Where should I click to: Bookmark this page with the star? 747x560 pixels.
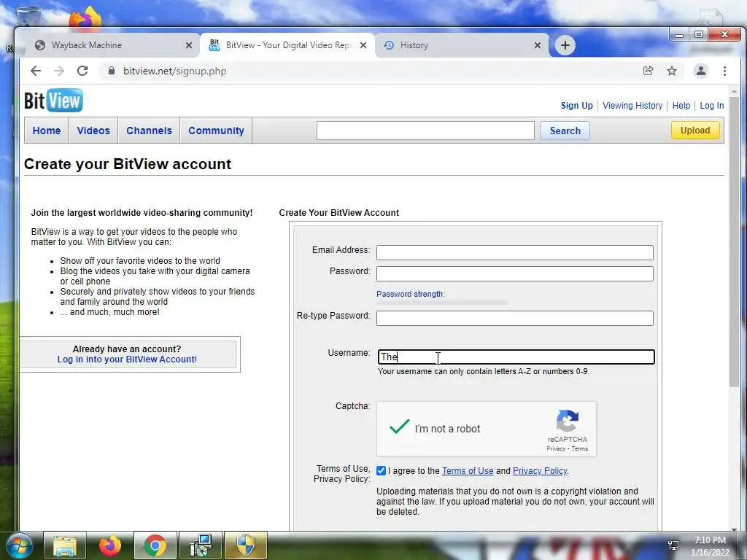[672, 71]
